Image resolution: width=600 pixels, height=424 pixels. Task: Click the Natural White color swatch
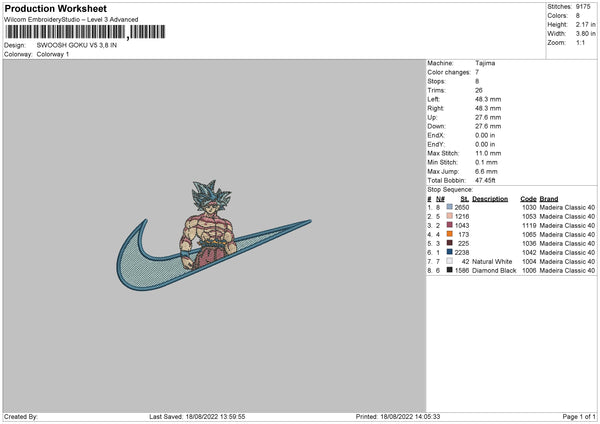(x=449, y=261)
